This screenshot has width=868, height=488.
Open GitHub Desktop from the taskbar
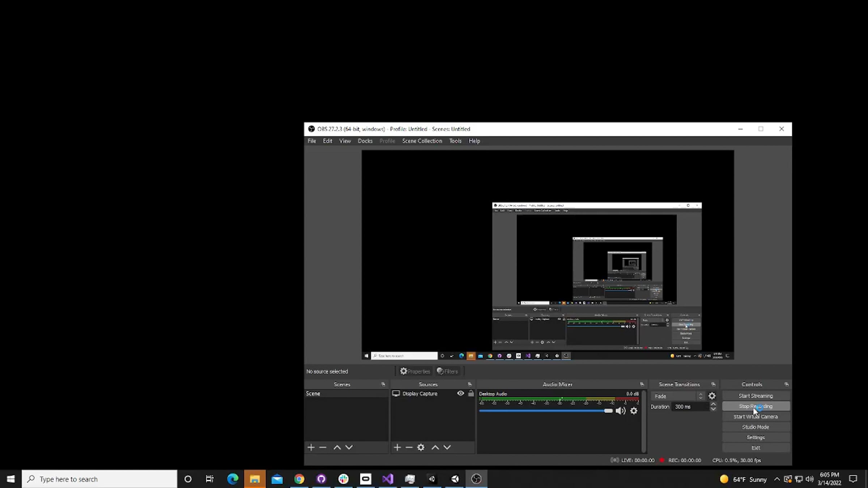(321, 479)
